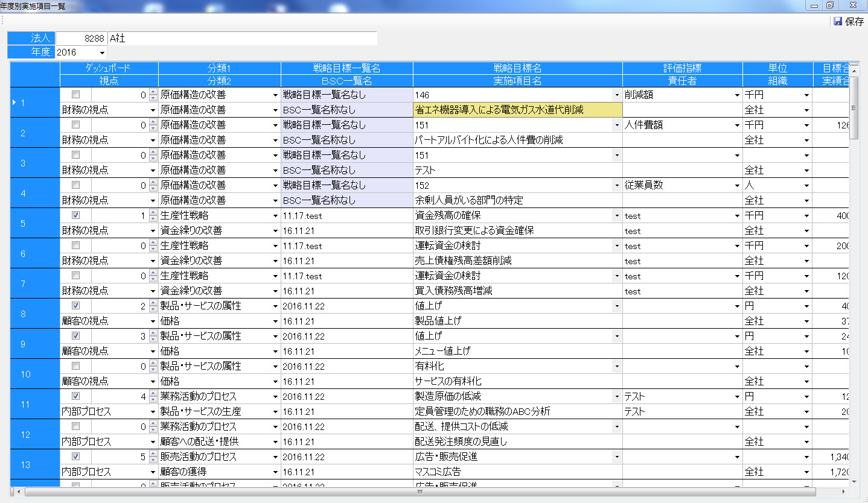Click the row 1 current-row arrow indicator
This screenshot has height=503, width=868.
pyautogui.click(x=14, y=103)
